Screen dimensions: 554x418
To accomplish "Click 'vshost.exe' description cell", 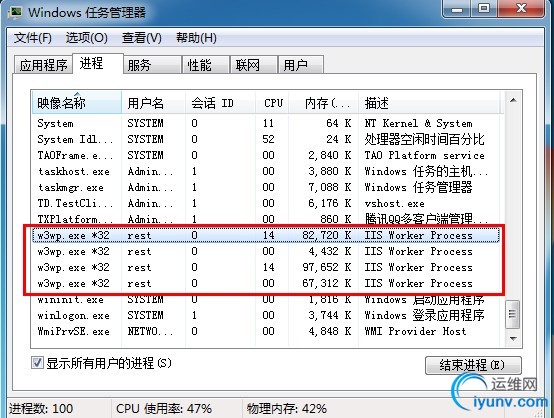I will click(x=394, y=203).
